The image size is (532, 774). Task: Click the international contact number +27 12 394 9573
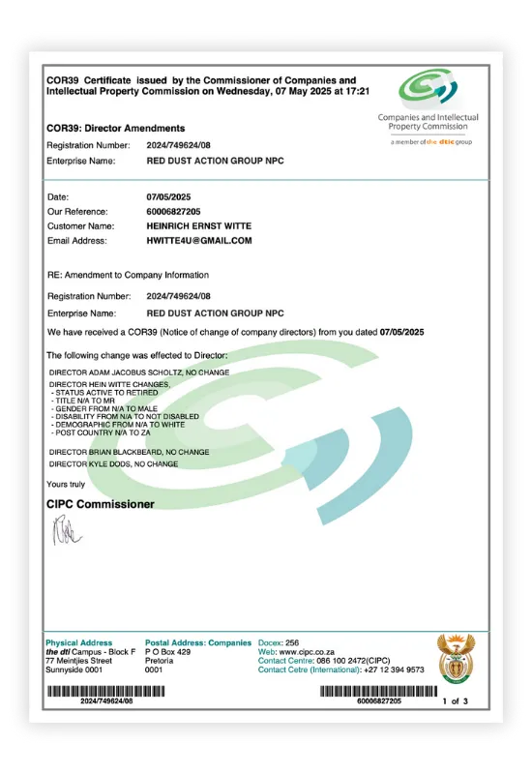pos(394,670)
